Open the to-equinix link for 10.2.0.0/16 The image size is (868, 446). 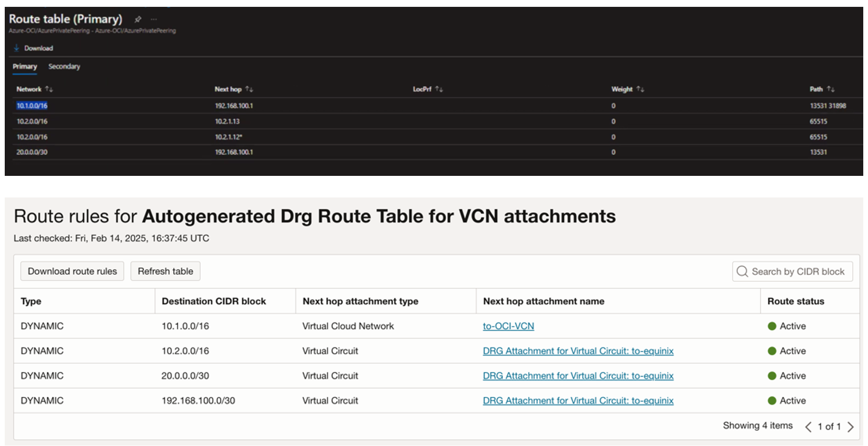[x=578, y=351]
